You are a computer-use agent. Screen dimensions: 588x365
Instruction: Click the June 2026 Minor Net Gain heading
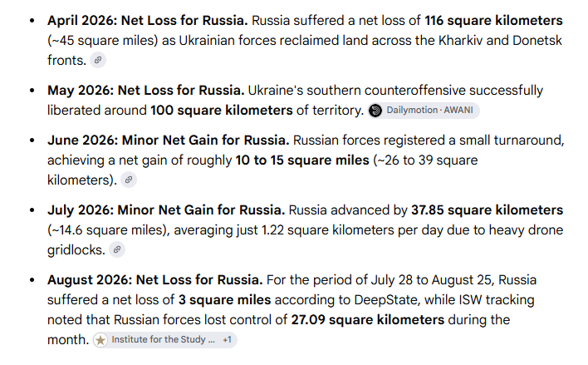(169, 140)
